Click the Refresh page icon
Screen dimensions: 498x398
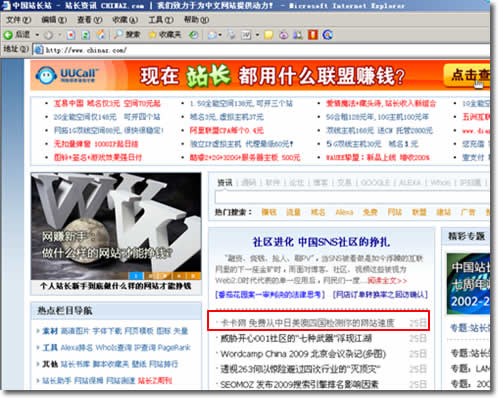[x=86, y=35]
